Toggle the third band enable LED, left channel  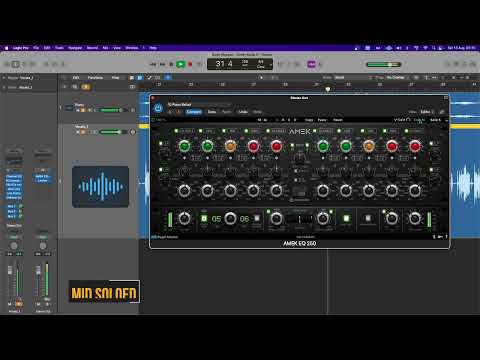pyautogui.click(x=224, y=131)
